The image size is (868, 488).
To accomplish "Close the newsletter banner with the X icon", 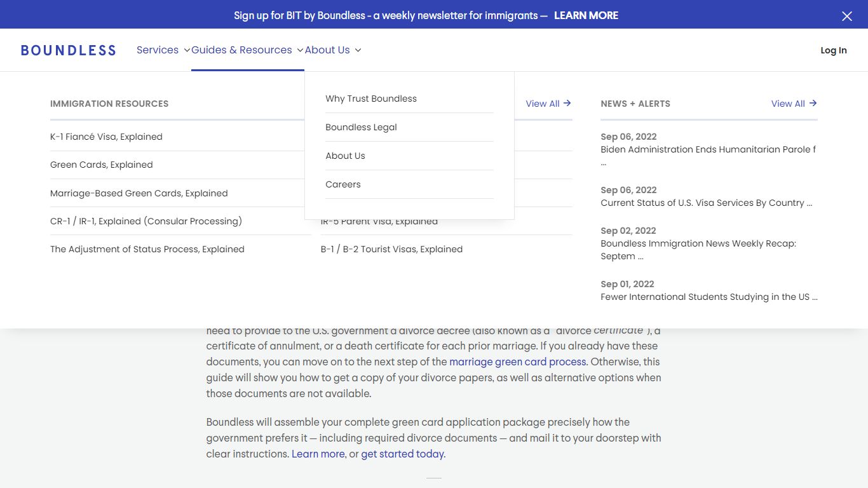I will [846, 17].
